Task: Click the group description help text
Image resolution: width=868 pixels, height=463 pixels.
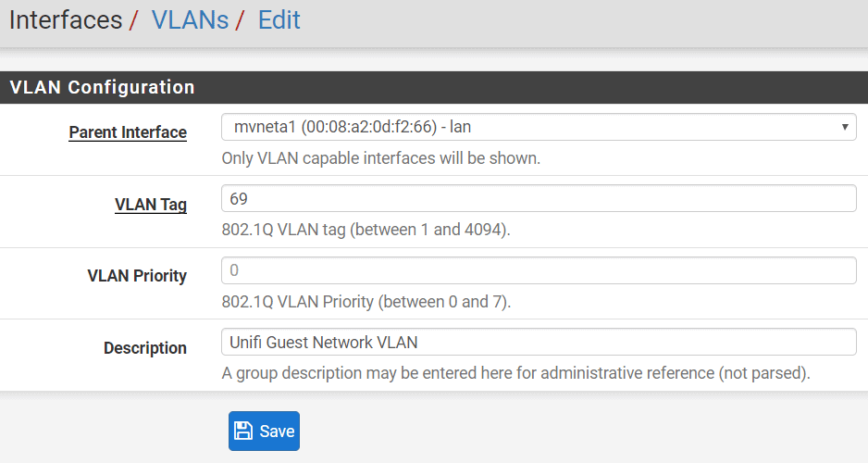Action: tap(516, 373)
